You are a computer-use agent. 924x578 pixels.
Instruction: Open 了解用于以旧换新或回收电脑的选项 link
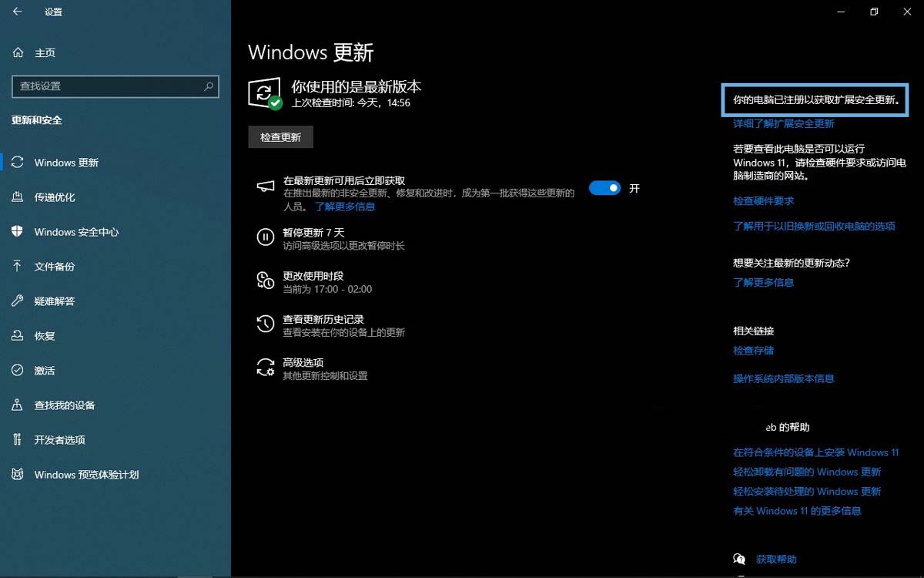[x=814, y=227]
